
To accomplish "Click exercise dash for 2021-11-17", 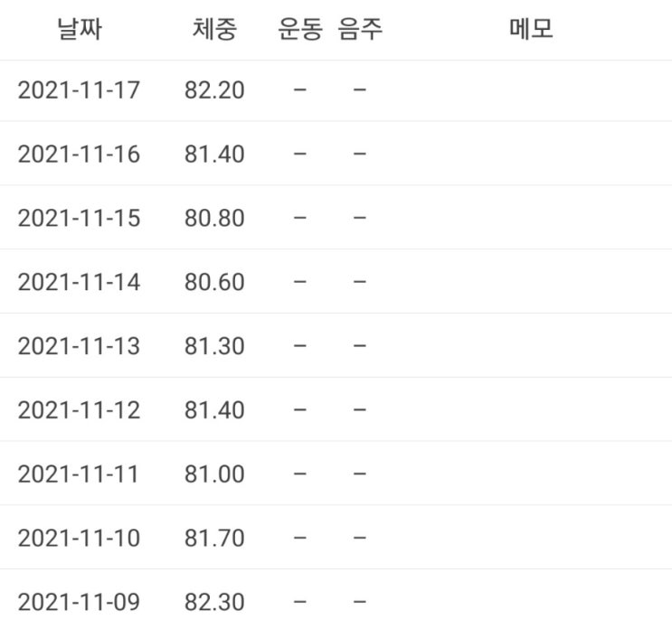I will click(300, 89).
